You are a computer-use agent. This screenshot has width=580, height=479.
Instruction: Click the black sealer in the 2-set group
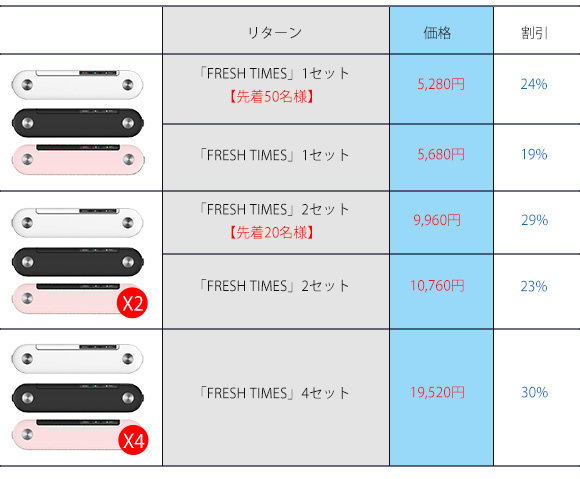[x=77, y=262]
